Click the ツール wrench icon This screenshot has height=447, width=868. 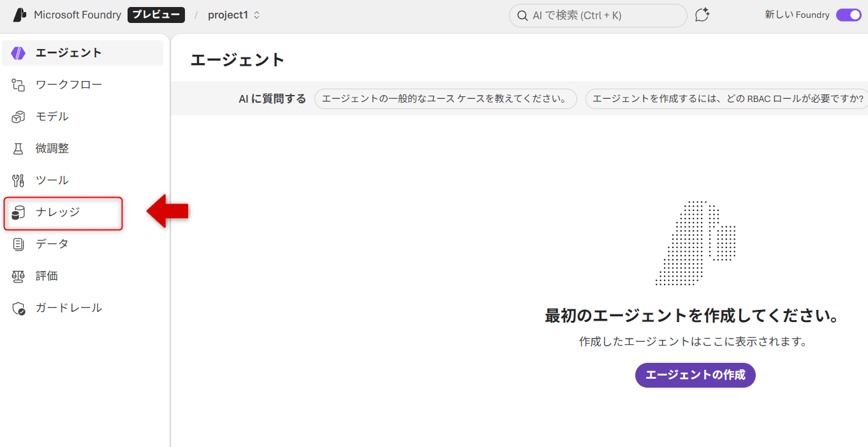[x=18, y=180]
